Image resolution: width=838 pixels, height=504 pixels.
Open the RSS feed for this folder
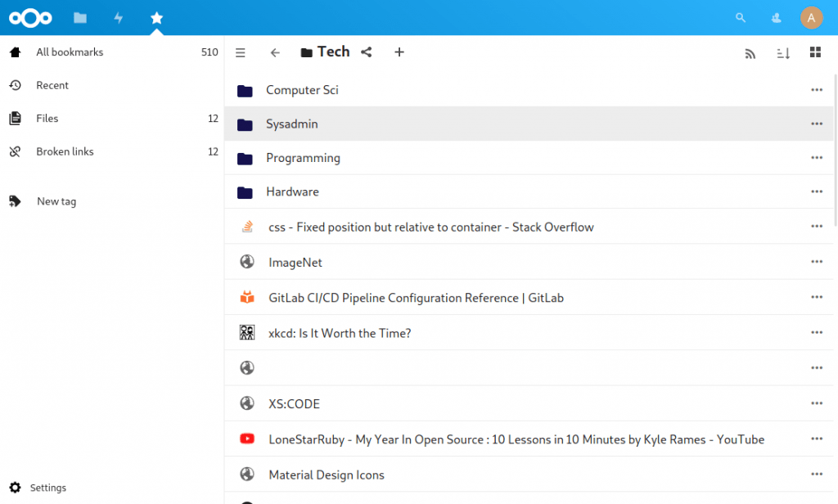click(x=750, y=52)
